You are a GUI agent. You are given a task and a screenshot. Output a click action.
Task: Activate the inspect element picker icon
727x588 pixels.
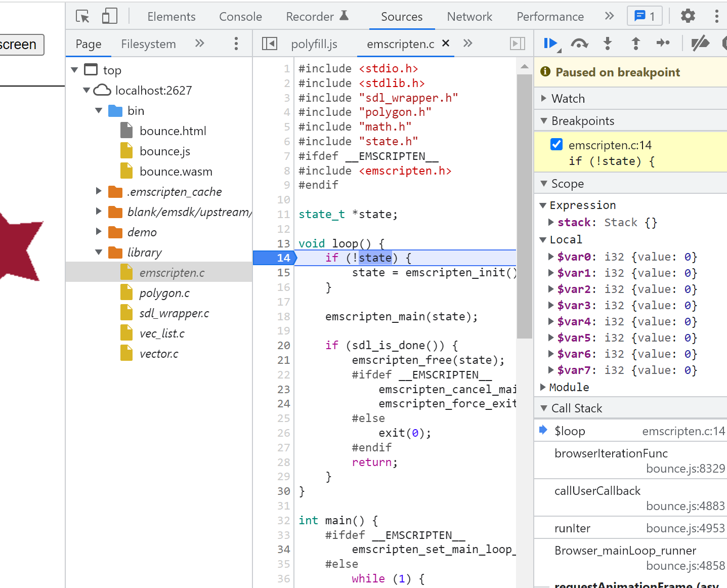(82, 16)
